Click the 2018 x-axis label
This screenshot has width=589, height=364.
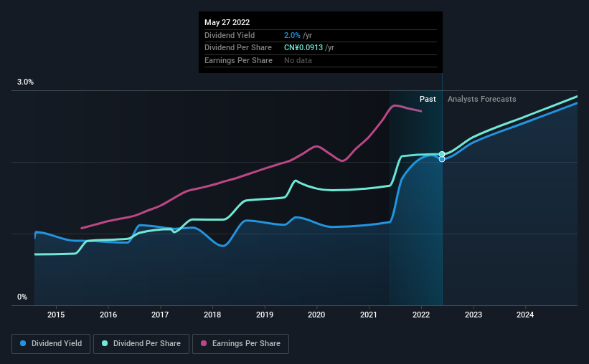coord(212,315)
